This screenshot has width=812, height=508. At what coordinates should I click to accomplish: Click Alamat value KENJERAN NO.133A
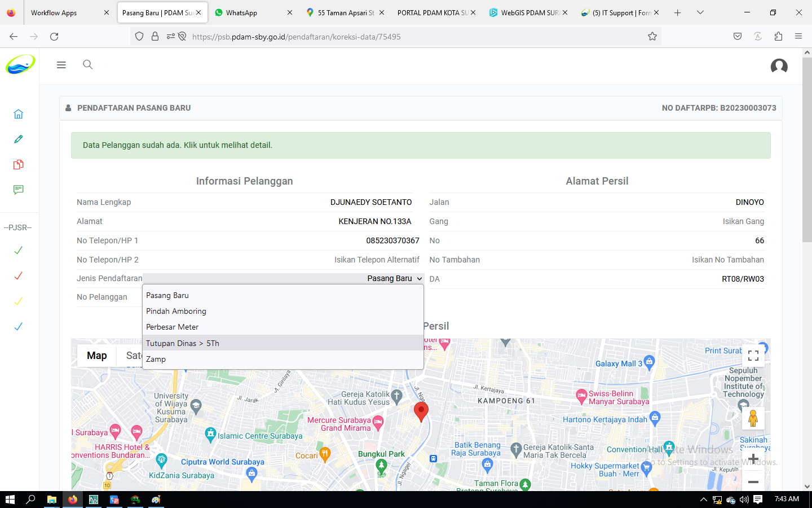[375, 221]
